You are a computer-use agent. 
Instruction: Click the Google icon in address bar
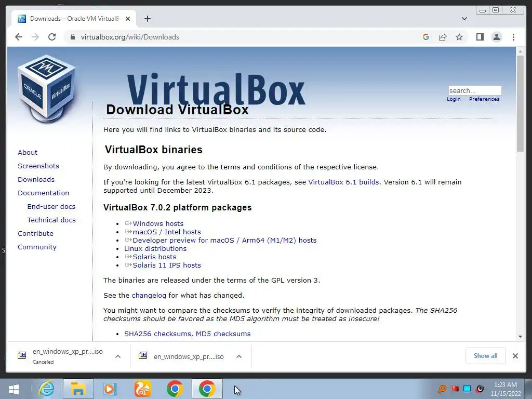pos(426,37)
